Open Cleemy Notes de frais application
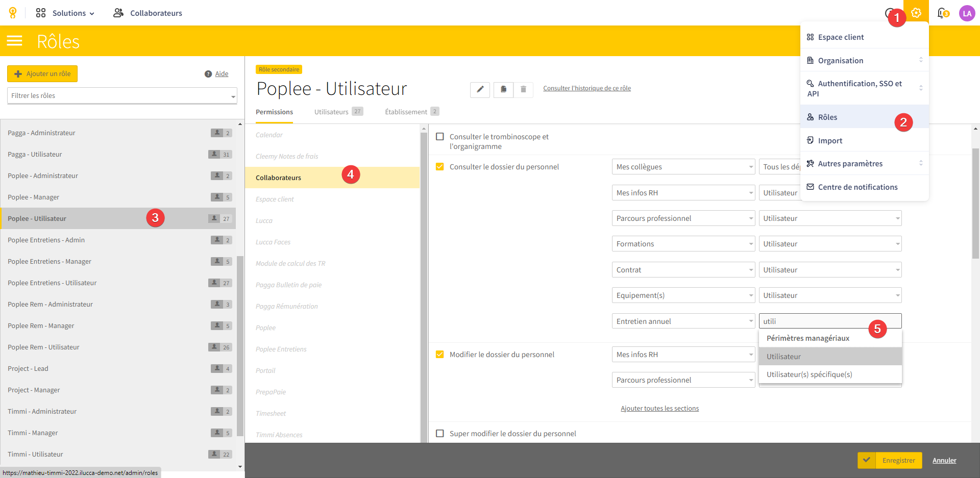The height and width of the screenshot is (478, 980). (x=332, y=156)
